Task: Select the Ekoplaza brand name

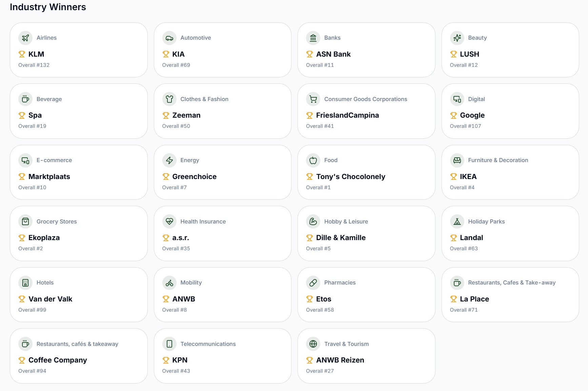Action: coord(44,238)
